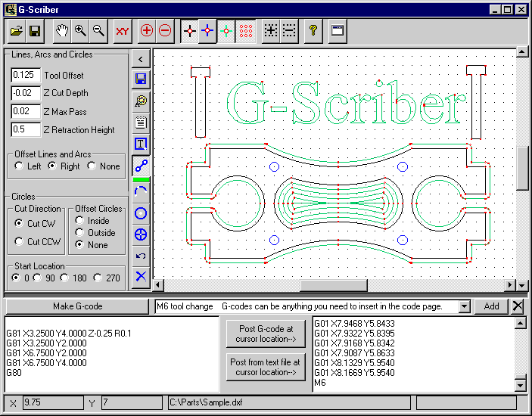
Task: Open help with the question mark icon
Action: pyautogui.click(x=313, y=31)
